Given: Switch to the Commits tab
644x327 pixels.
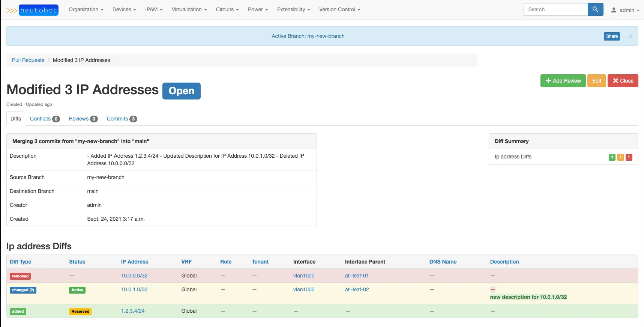Looking at the screenshot, I should (x=122, y=119).
